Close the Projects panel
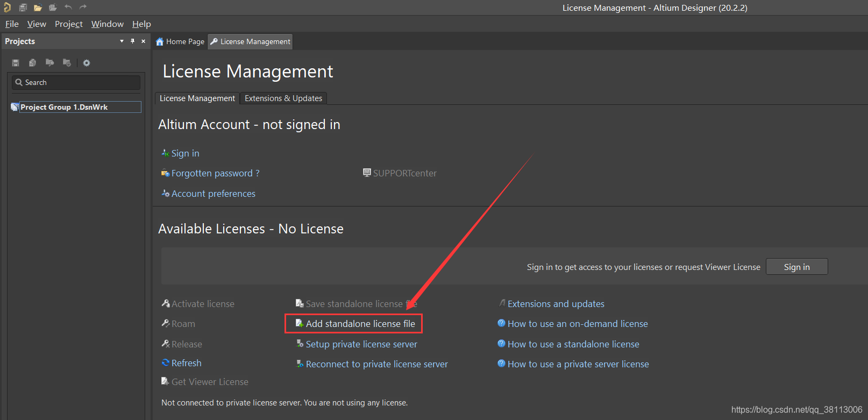Viewport: 868px width, 420px height. pyautogui.click(x=143, y=41)
